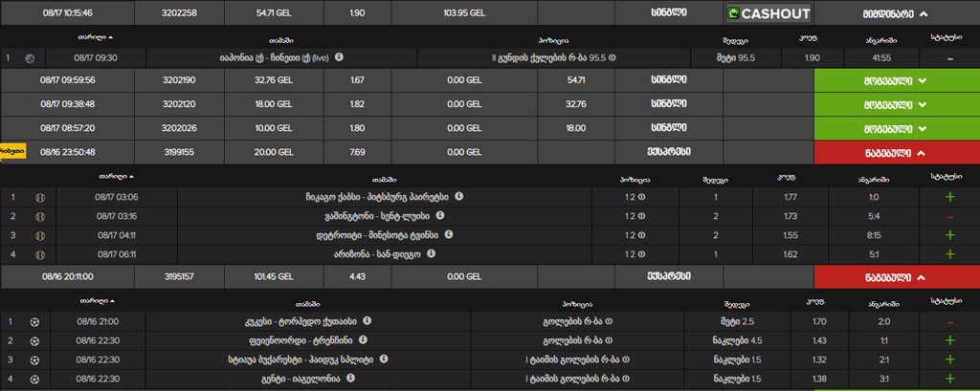The width and height of the screenshot is (980, 391).
Task: Click the 7.69 odds of bet 3199155
Action: pos(358,152)
